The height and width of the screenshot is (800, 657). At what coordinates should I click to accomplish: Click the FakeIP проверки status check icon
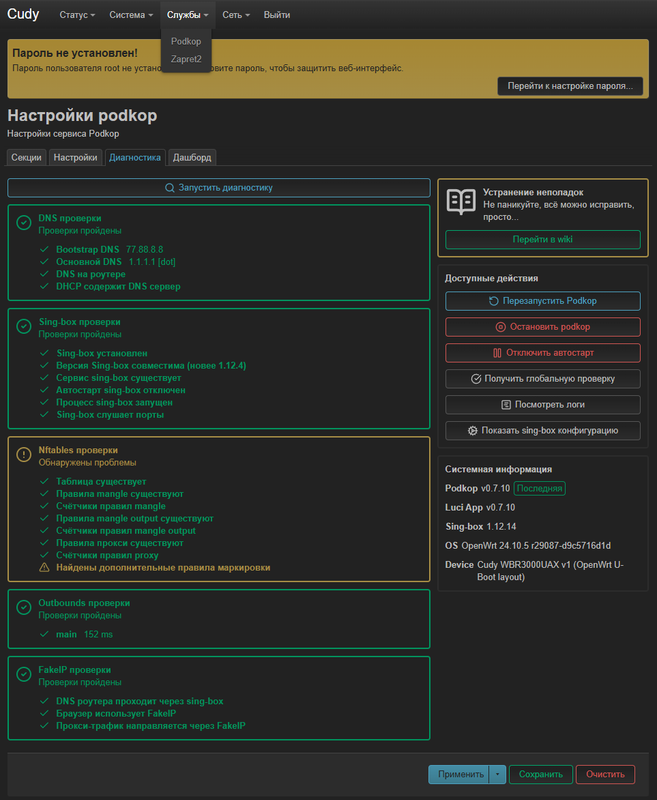(23, 674)
